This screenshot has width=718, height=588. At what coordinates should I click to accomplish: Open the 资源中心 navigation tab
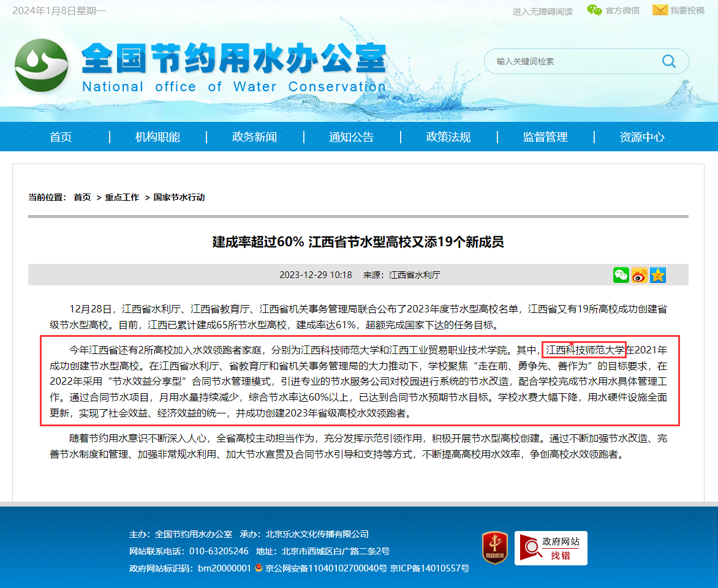[642, 137]
